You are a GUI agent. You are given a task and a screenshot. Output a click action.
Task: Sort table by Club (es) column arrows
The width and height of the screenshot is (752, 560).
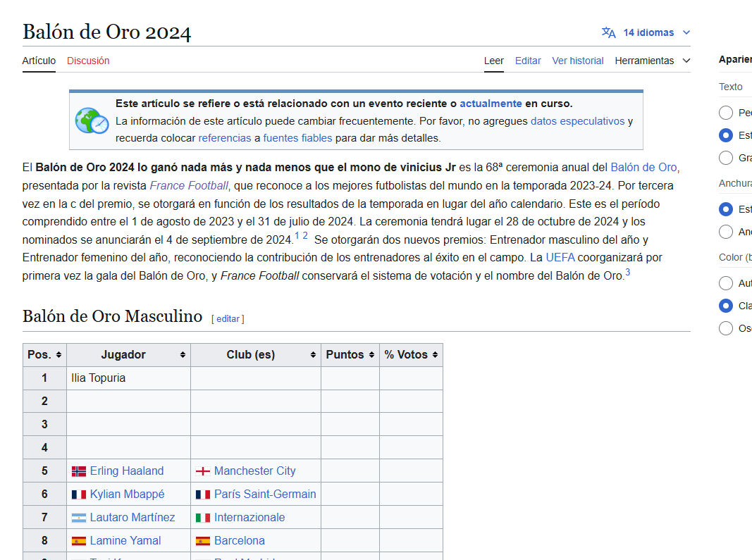tap(313, 355)
